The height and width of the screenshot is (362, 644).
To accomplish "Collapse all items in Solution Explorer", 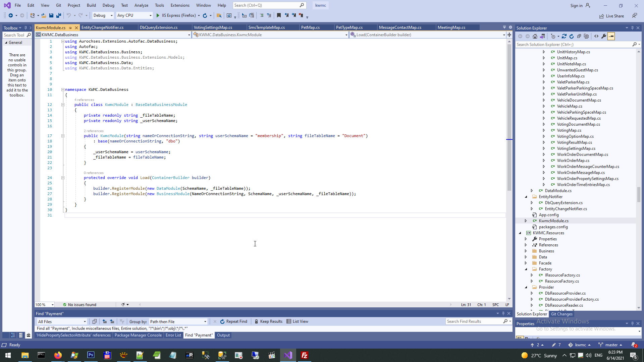I will click(x=579, y=36).
